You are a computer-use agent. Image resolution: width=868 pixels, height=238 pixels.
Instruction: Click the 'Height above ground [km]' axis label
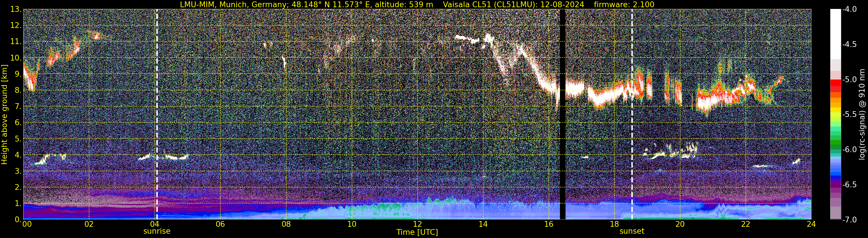(4, 114)
